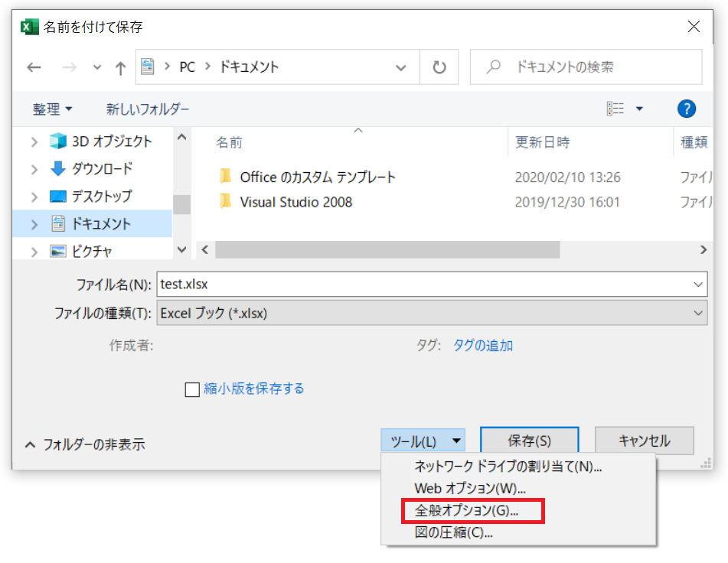The image size is (728, 563).
Task: Click the 保存(S) button
Action: coord(529,441)
